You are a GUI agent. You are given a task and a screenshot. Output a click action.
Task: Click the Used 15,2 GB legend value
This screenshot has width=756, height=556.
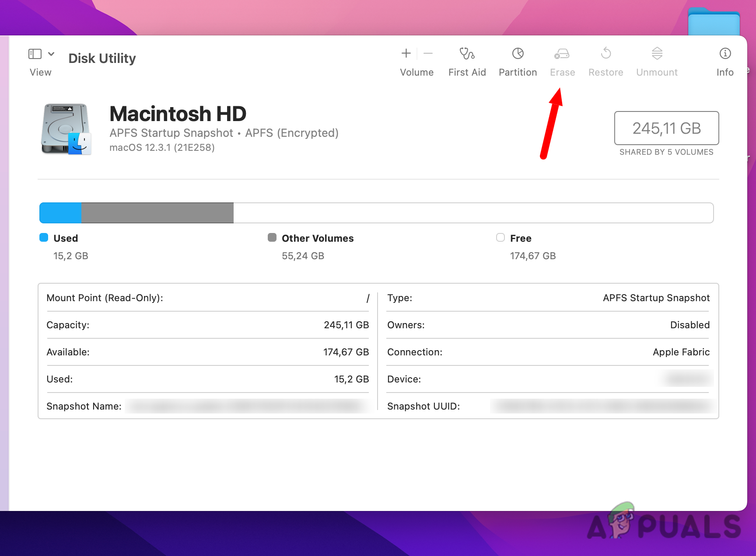coord(71,256)
